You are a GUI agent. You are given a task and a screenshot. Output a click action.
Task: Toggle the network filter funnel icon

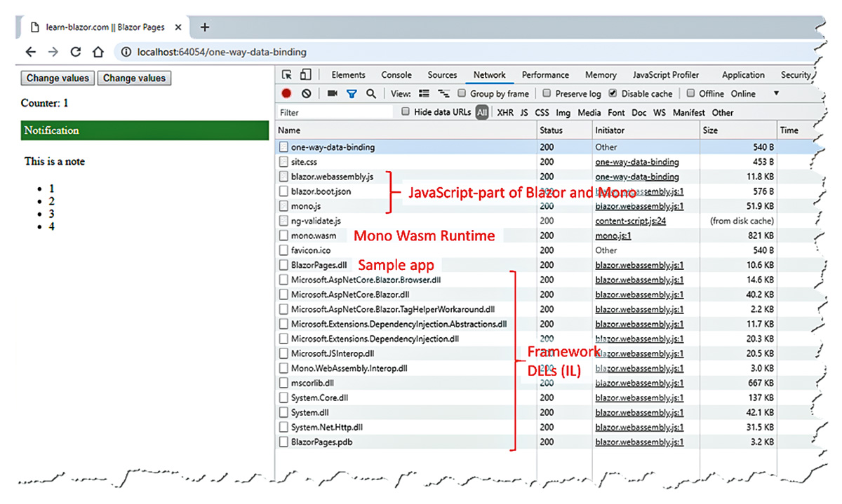352,93
